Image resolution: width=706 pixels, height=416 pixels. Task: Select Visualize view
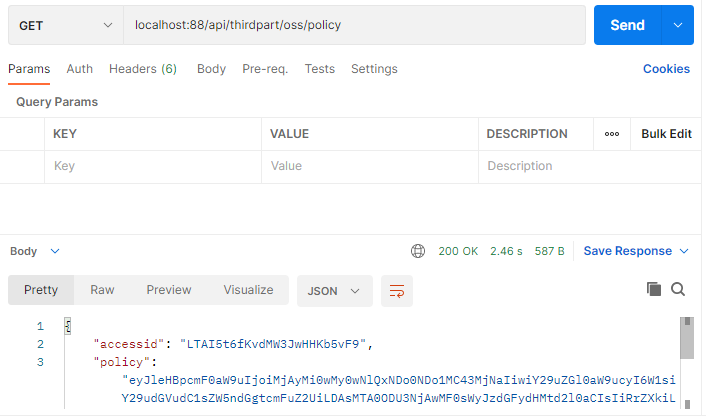pos(249,290)
